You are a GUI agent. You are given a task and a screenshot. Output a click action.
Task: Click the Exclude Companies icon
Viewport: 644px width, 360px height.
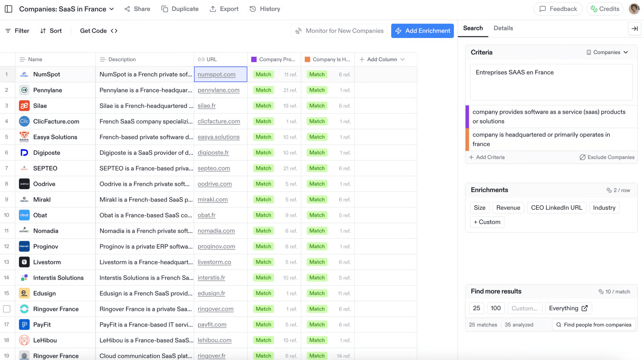583,157
